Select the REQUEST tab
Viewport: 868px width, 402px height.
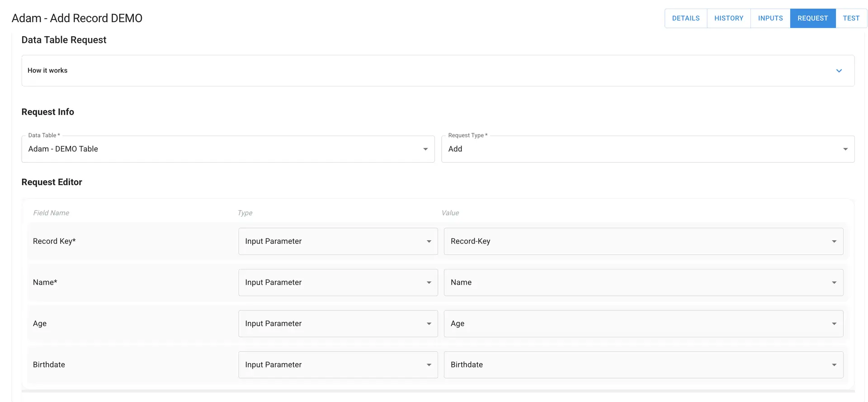tap(813, 19)
